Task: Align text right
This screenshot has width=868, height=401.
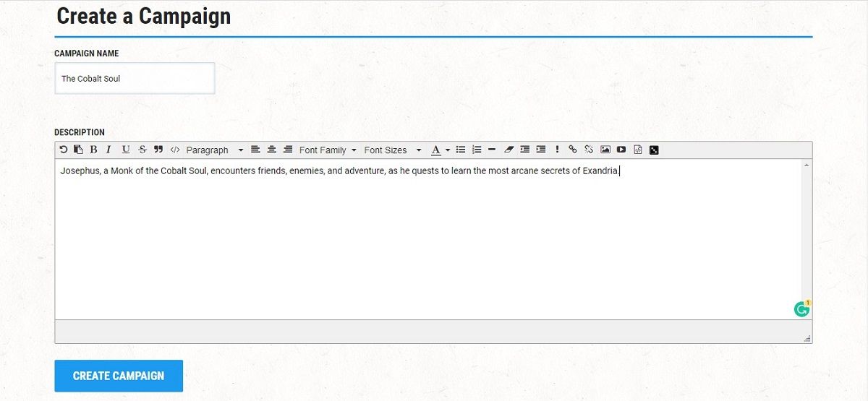Action: tap(288, 150)
